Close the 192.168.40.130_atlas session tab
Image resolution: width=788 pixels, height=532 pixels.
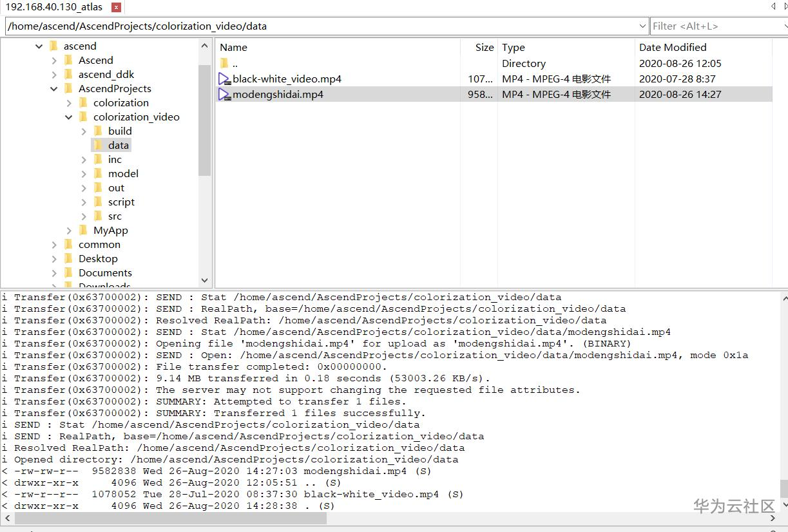(116, 8)
